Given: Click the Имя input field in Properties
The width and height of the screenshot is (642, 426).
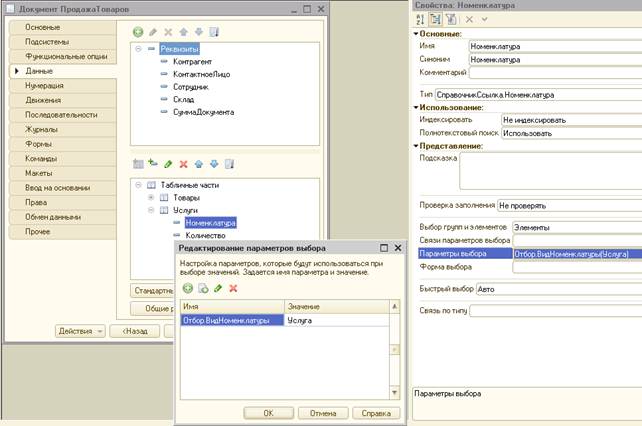Looking at the screenshot, I should [555, 46].
